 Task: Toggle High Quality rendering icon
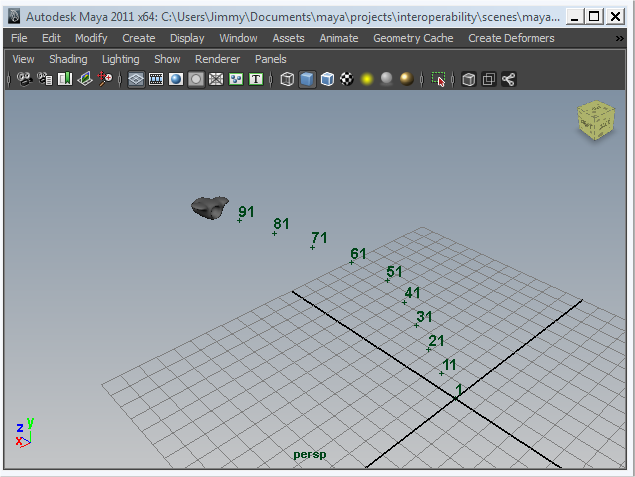[407, 79]
